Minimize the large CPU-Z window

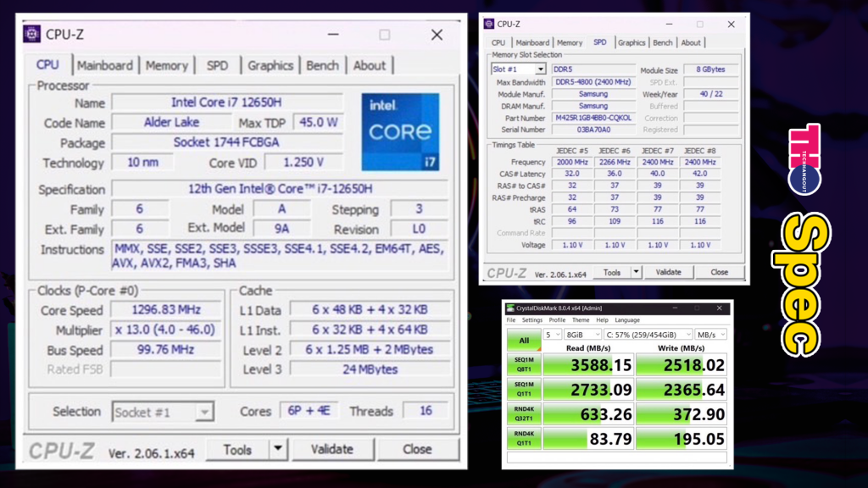332,34
